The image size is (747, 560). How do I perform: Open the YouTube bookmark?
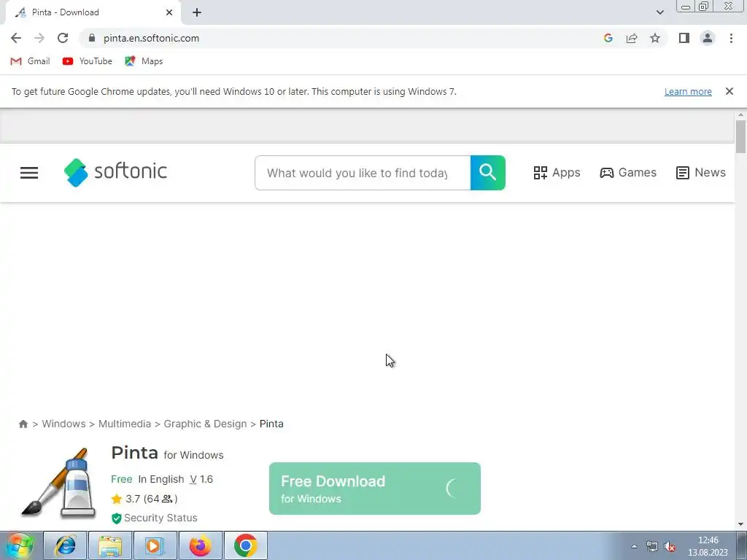click(88, 61)
